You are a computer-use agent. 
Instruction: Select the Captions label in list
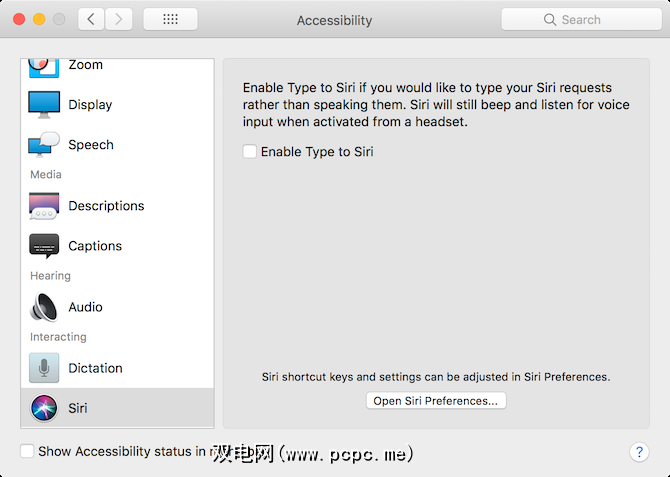coord(95,246)
